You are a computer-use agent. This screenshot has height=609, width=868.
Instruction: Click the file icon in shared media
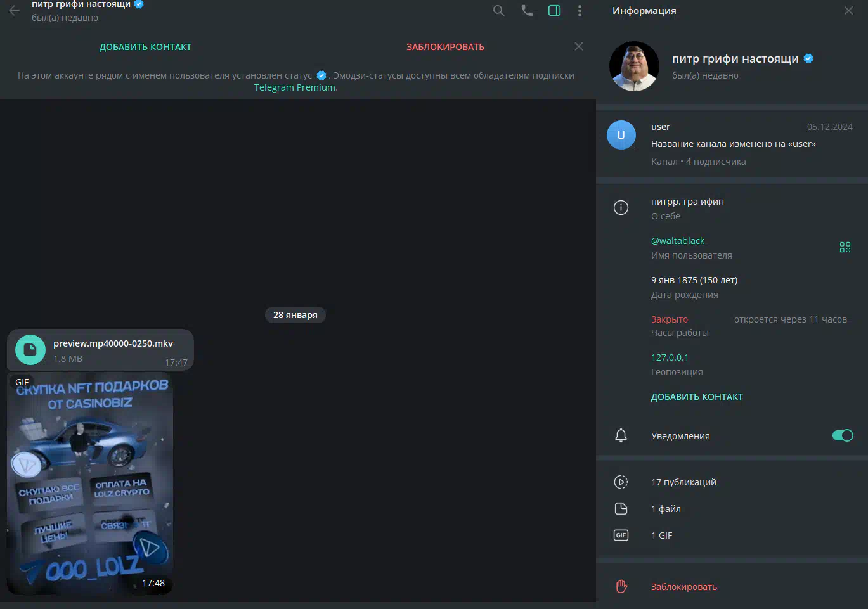(621, 509)
